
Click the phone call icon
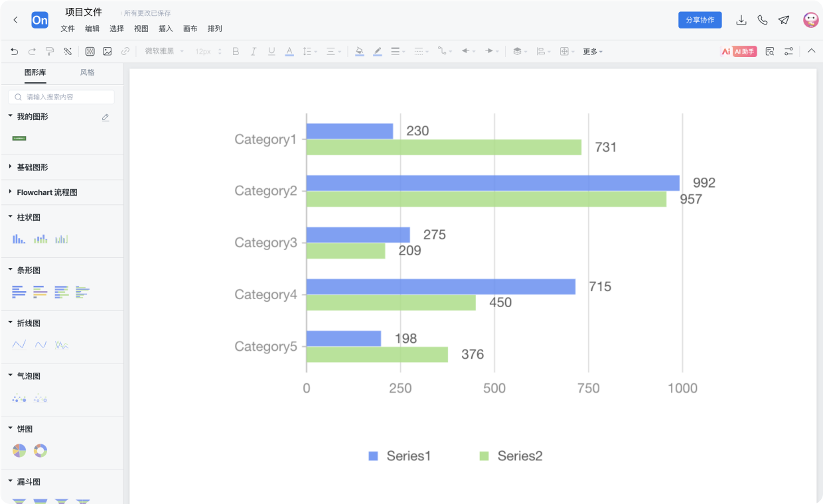(x=763, y=20)
